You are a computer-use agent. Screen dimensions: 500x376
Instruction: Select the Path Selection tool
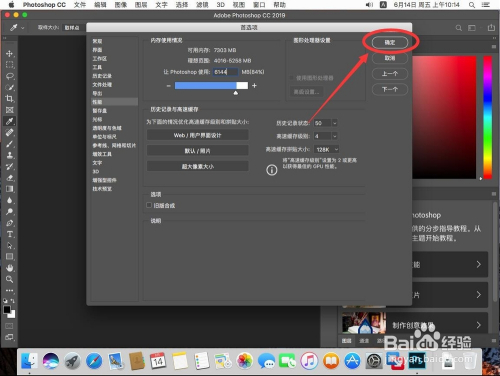click(x=10, y=246)
